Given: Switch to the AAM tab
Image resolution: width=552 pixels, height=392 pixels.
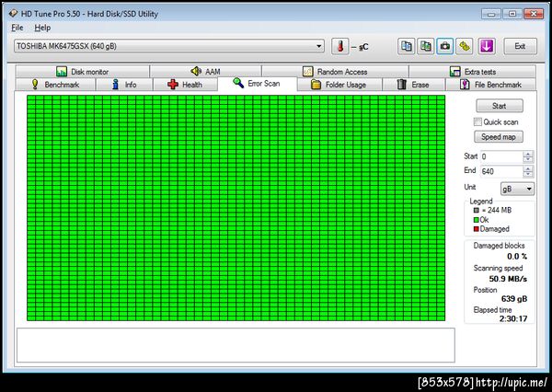Looking at the screenshot, I should [205, 72].
